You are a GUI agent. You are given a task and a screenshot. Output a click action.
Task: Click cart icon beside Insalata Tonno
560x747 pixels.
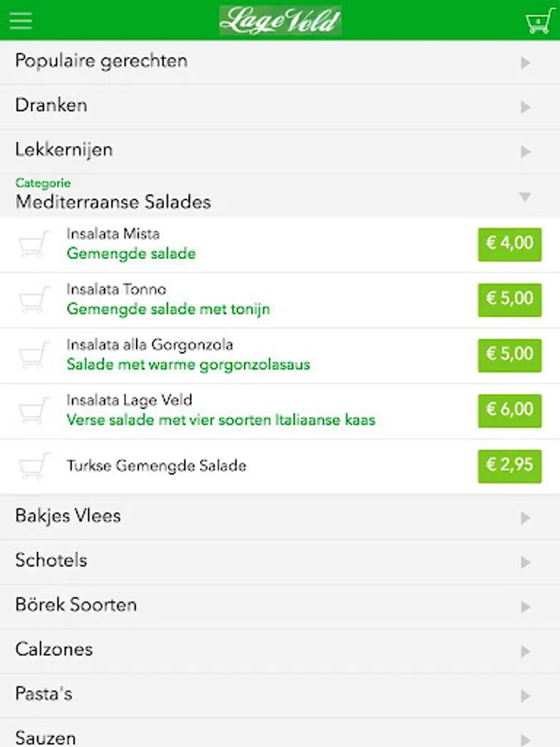tap(34, 300)
